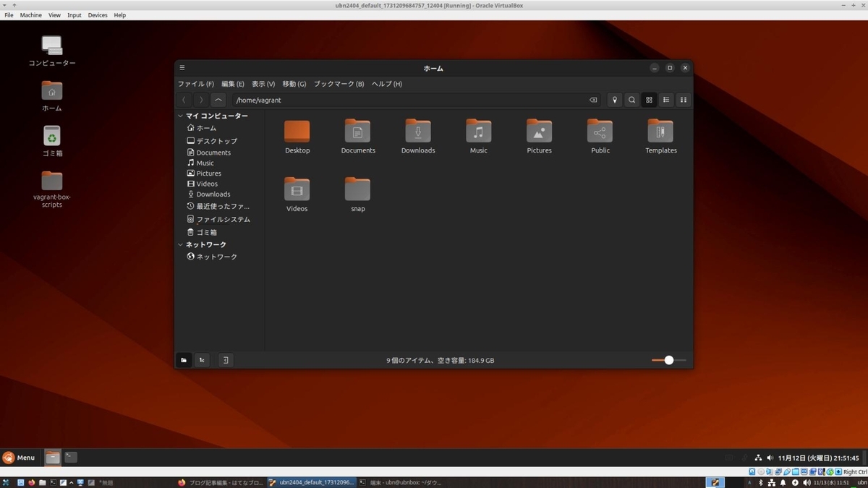The image size is (868, 488).
Task: Clear the /home/vagrant path field
Action: pyautogui.click(x=593, y=100)
